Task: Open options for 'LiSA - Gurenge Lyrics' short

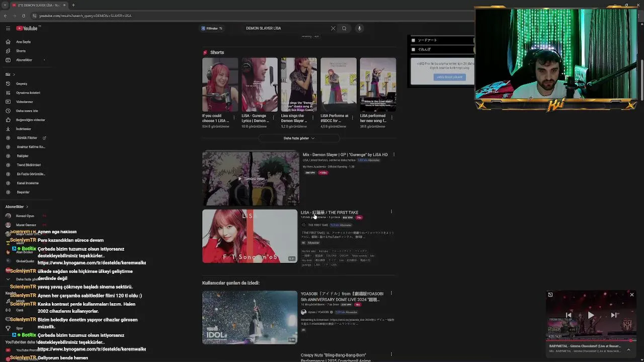Action: tap(274, 118)
